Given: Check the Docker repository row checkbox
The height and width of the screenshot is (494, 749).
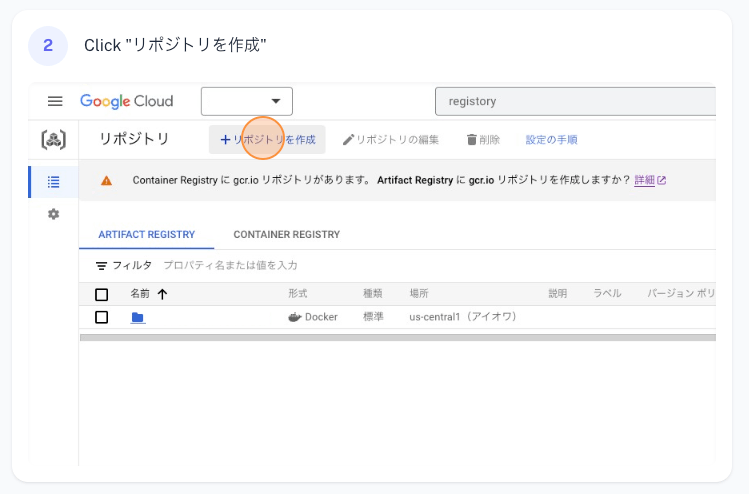Looking at the screenshot, I should (101, 317).
